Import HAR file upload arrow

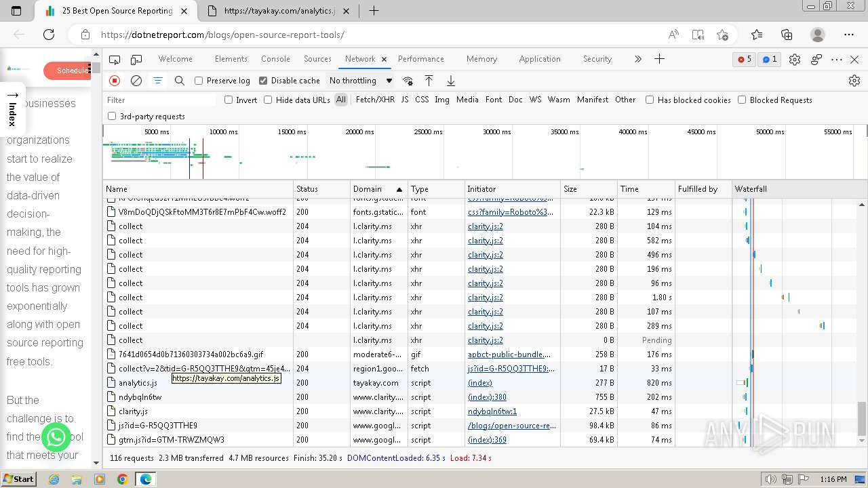[x=429, y=81]
